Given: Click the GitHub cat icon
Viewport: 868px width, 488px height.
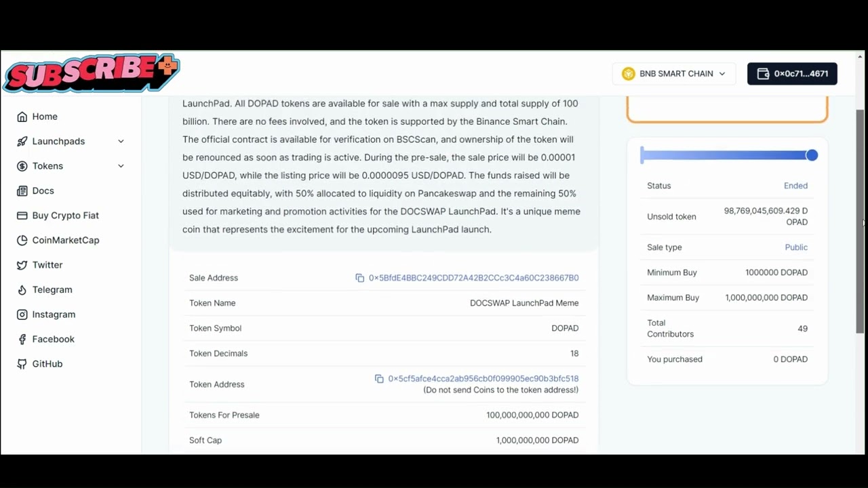Looking at the screenshot, I should (x=22, y=364).
